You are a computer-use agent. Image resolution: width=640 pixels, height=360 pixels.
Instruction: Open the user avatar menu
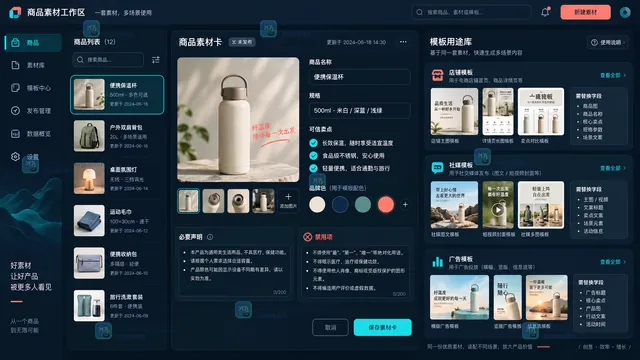pyautogui.click(x=625, y=12)
